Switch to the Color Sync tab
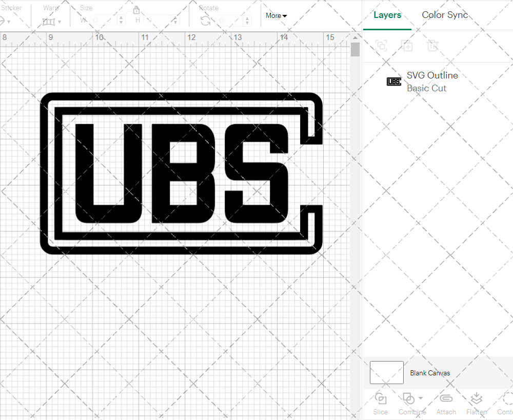Image resolution: width=513 pixels, height=420 pixels. point(445,15)
